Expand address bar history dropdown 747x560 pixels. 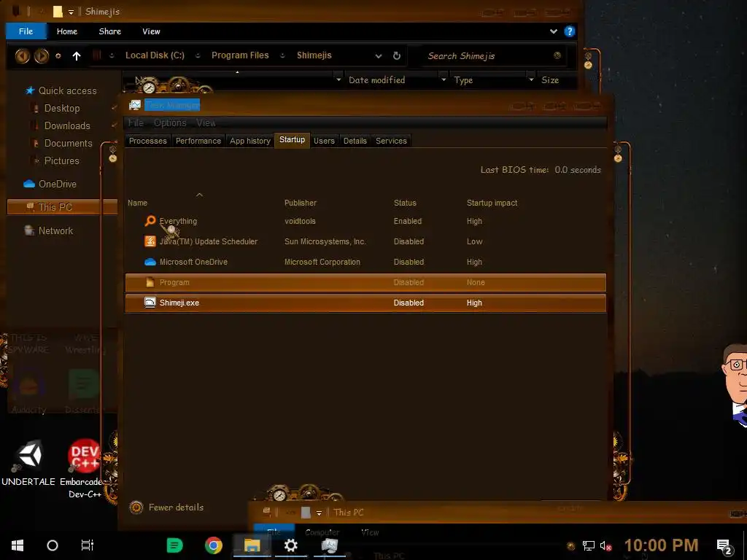click(379, 55)
